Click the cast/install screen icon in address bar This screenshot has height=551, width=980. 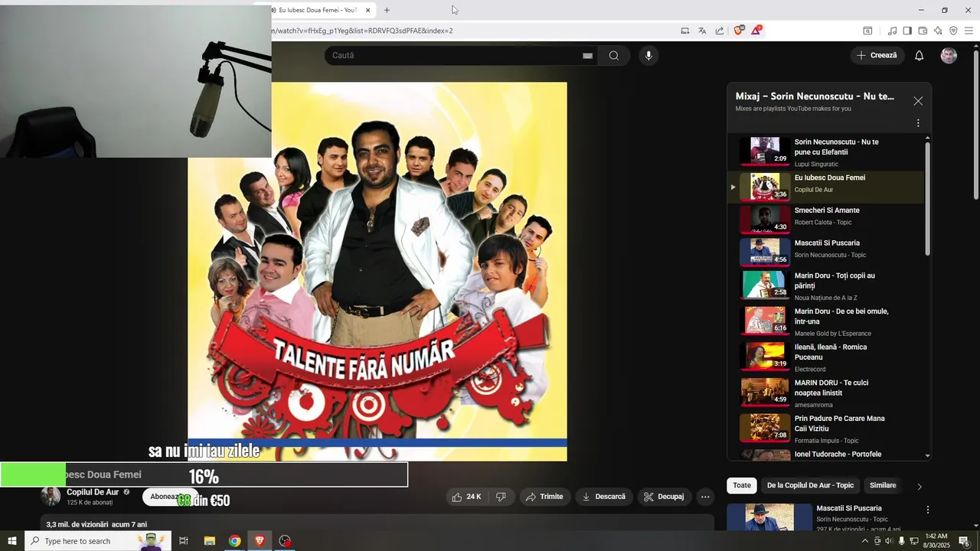[684, 31]
